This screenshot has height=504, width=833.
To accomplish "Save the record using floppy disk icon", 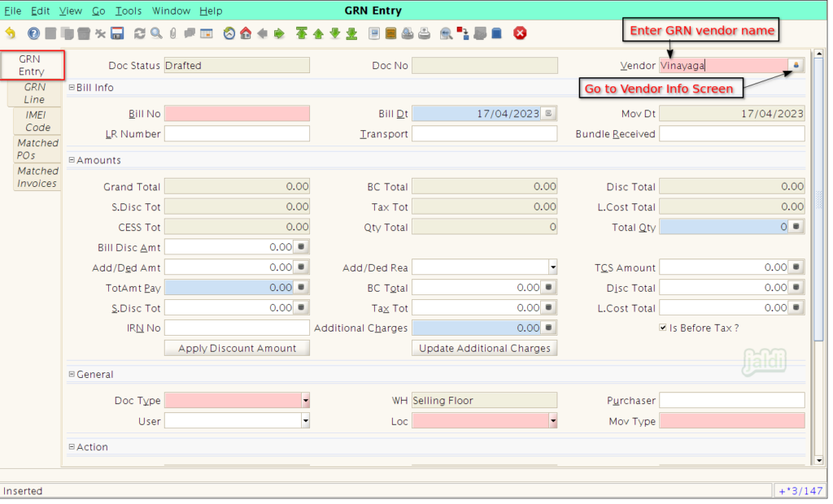I will pyautogui.click(x=117, y=33).
